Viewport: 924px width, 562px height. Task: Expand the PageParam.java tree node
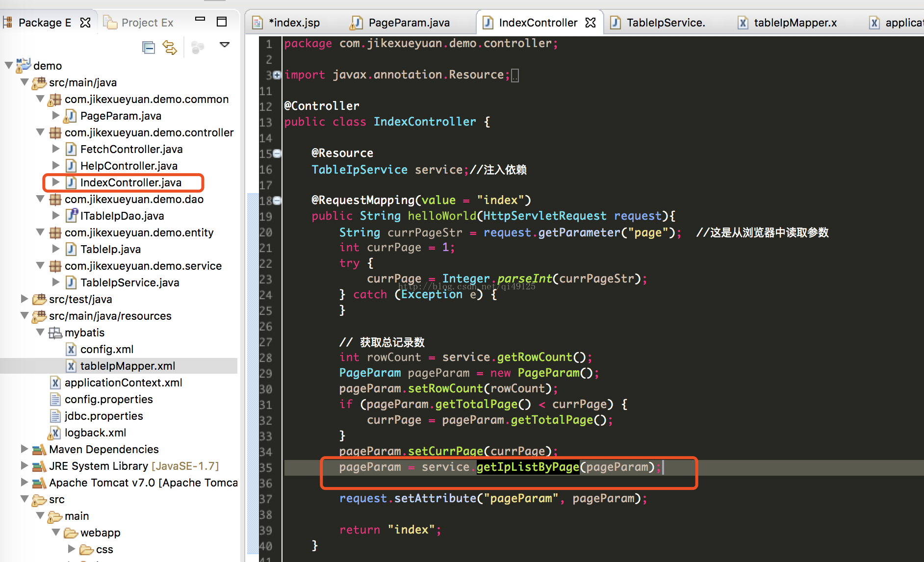pos(56,115)
